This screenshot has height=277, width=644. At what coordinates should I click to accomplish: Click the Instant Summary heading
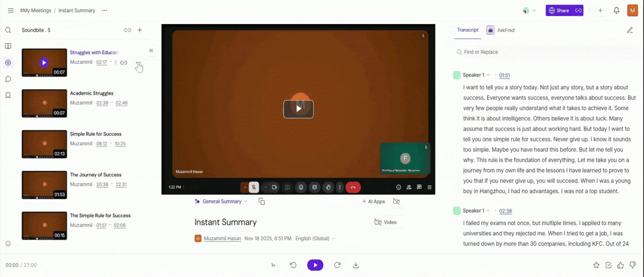click(225, 222)
